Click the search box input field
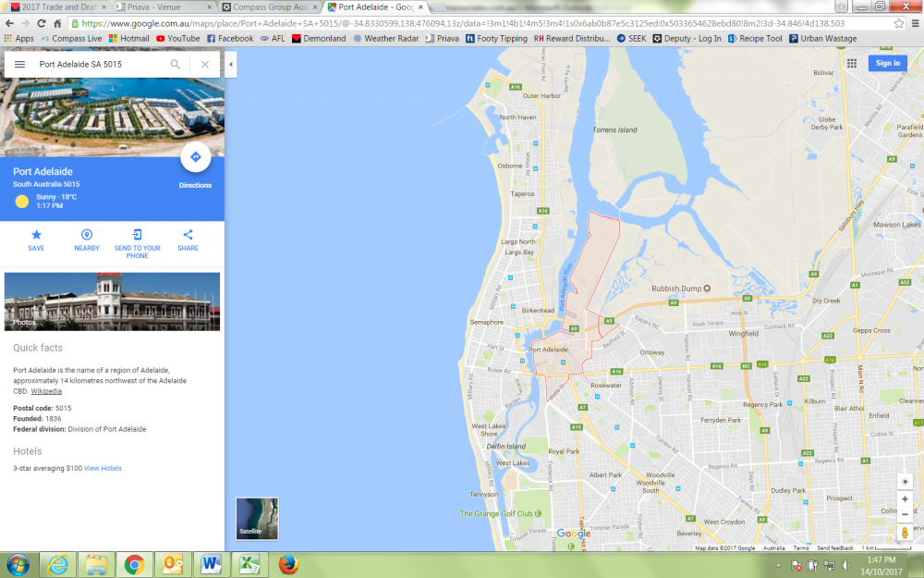 (97, 65)
